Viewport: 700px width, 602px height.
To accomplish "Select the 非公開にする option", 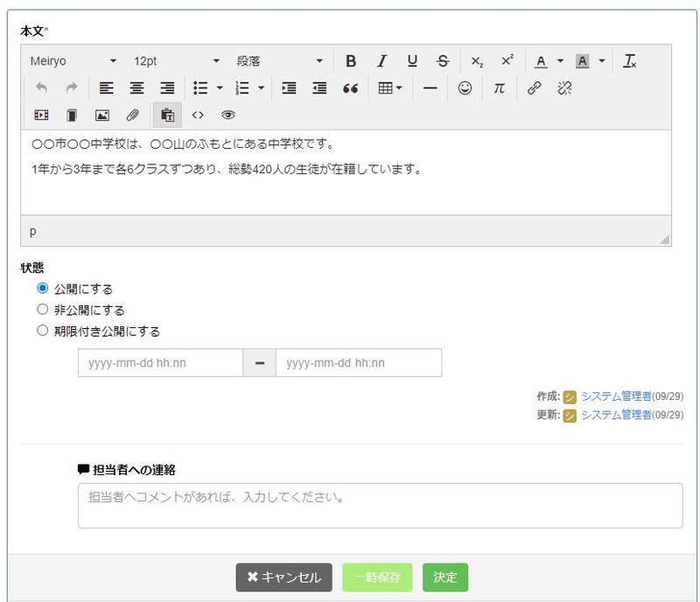I will tap(43, 309).
